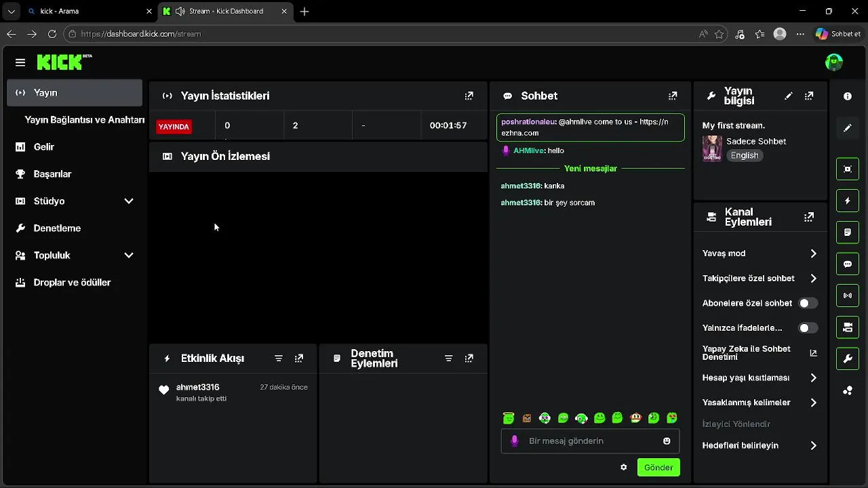Focus the Bir mesaj gönderin input
The height and width of the screenshot is (488, 868).
coord(590,441)
